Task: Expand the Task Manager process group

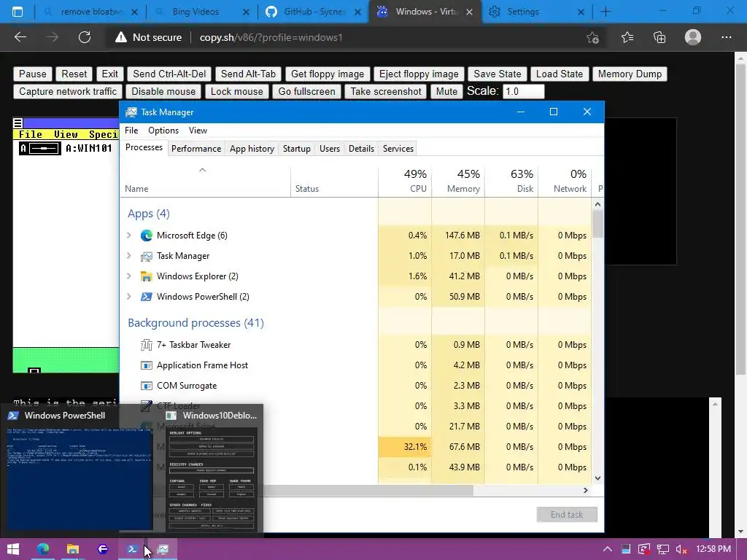Action: coord(128,256)
